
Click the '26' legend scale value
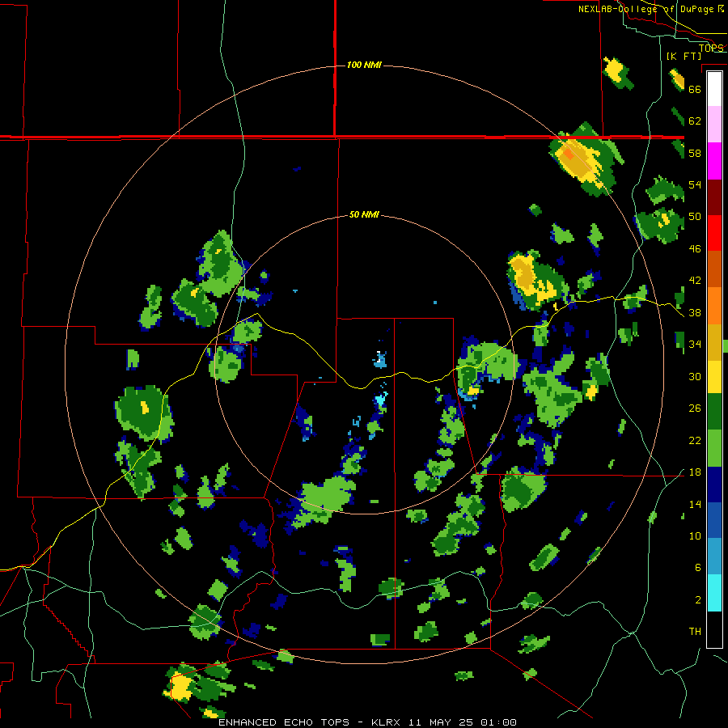point(695,408)
